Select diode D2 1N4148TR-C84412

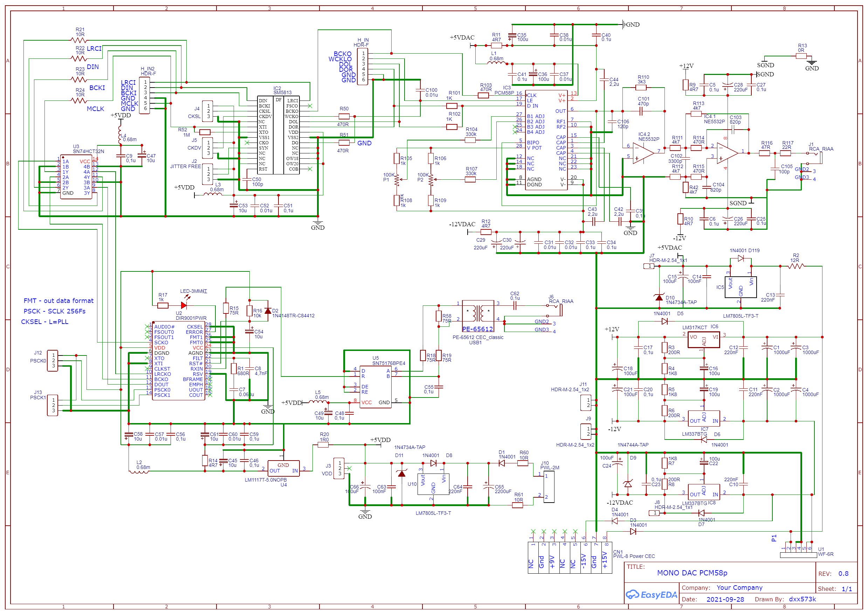click(268, 311)
